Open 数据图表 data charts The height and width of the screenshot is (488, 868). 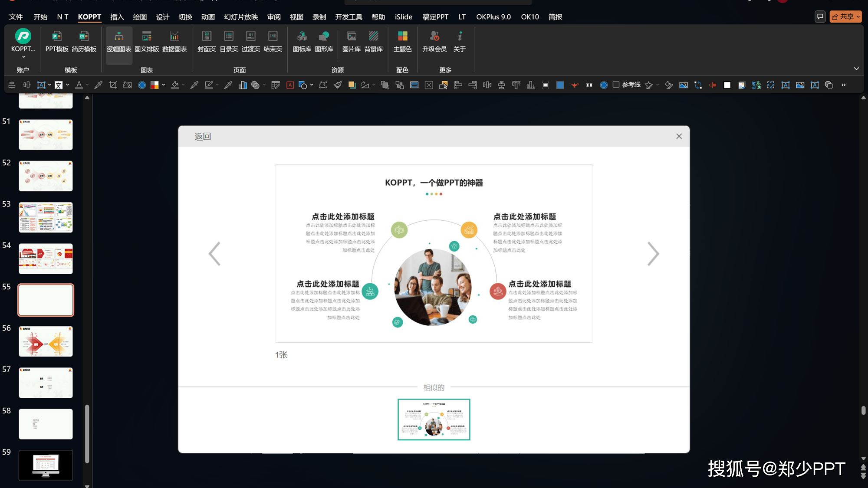tap(174, 42)
